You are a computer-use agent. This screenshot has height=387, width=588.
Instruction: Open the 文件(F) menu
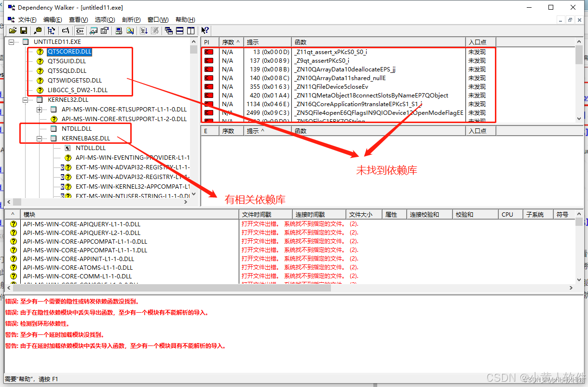coord(27,20)
